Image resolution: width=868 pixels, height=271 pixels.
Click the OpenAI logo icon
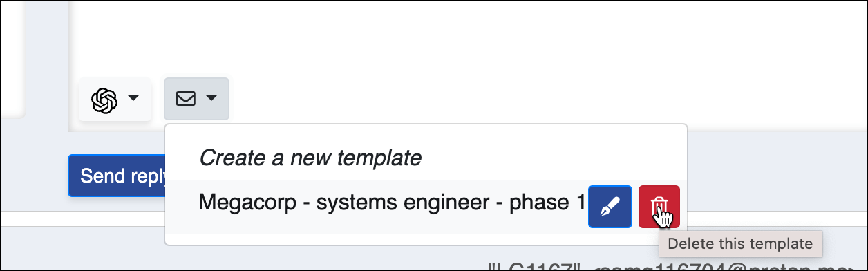point(104,101)
